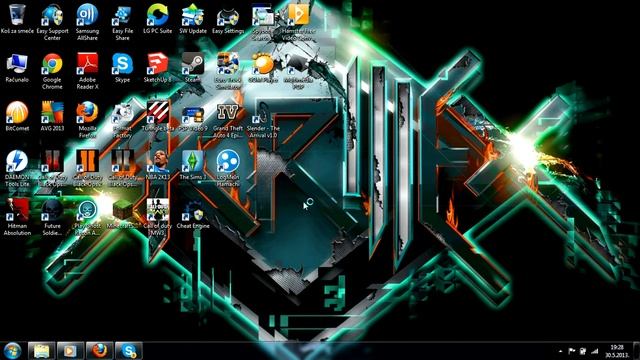Click the Show desktop button
The height and width of the screenshot is (360, 640).
coord(636,351)
